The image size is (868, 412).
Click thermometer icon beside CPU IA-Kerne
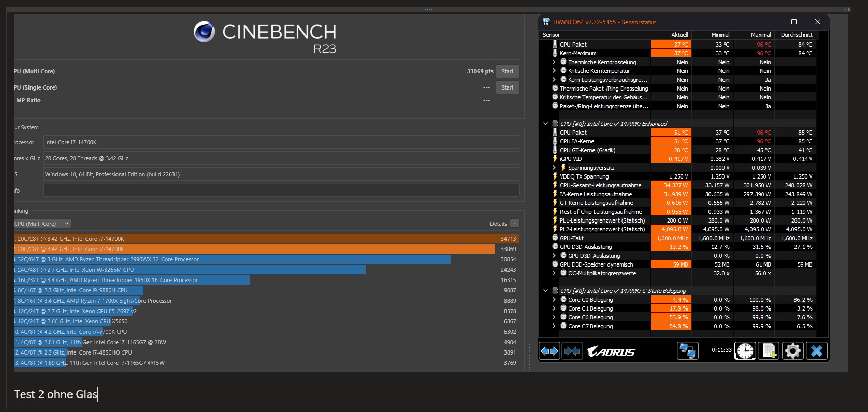555,141
